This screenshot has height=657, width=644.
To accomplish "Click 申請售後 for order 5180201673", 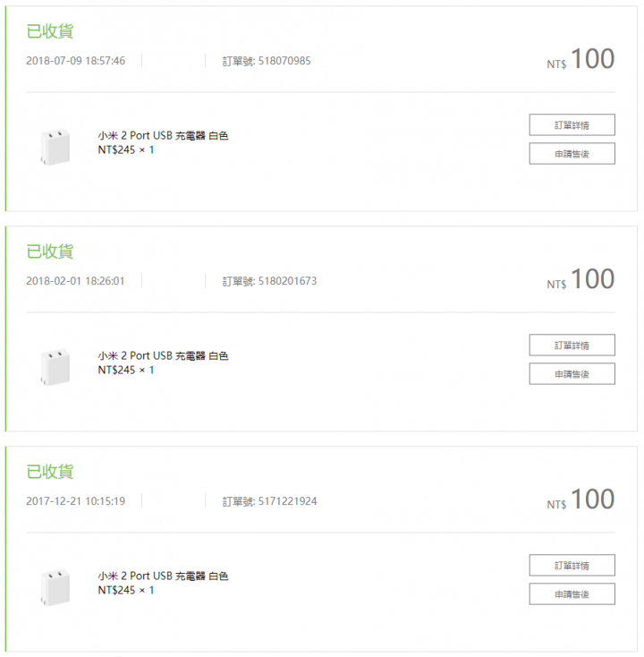I will [572, 374].
